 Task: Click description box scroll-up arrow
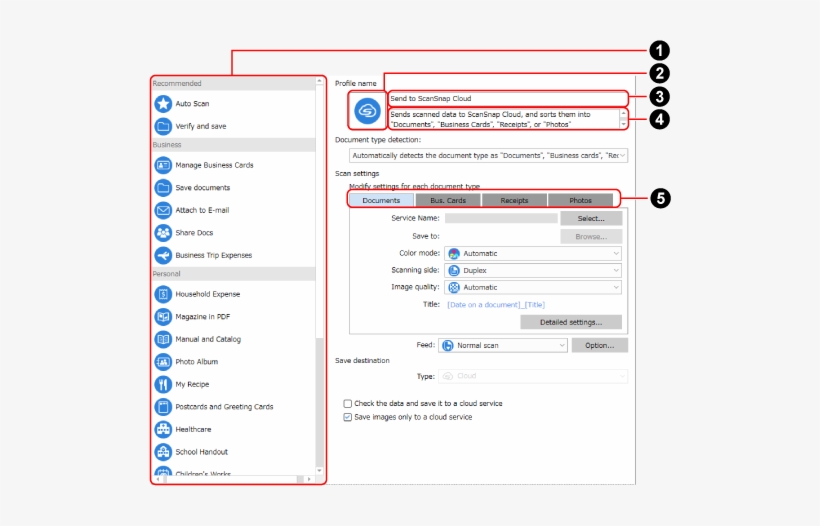pos(623,113)
